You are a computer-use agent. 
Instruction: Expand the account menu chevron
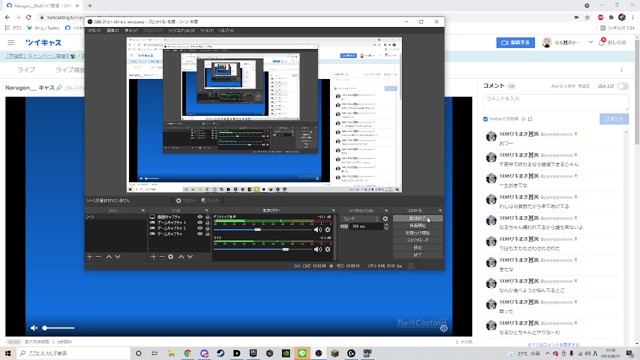point(591,42)
